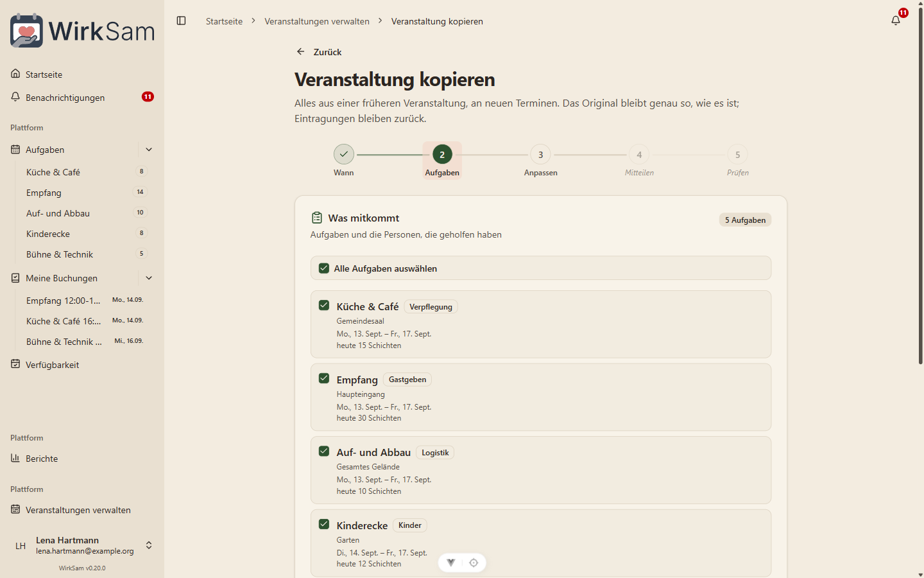Click the floating toolbar target icon
Image resolution: width=924 pixels, height=578 pixels.
coord(474,563)
